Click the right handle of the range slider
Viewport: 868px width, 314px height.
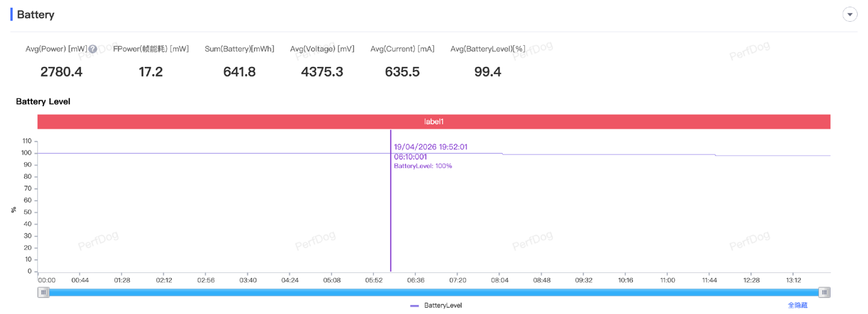pos(824,292)
